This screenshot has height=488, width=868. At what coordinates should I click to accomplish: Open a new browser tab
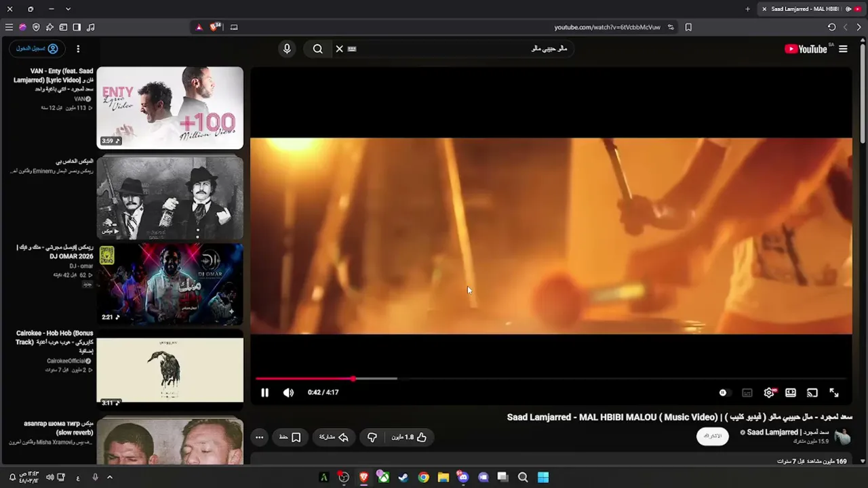tap(747, 9)
